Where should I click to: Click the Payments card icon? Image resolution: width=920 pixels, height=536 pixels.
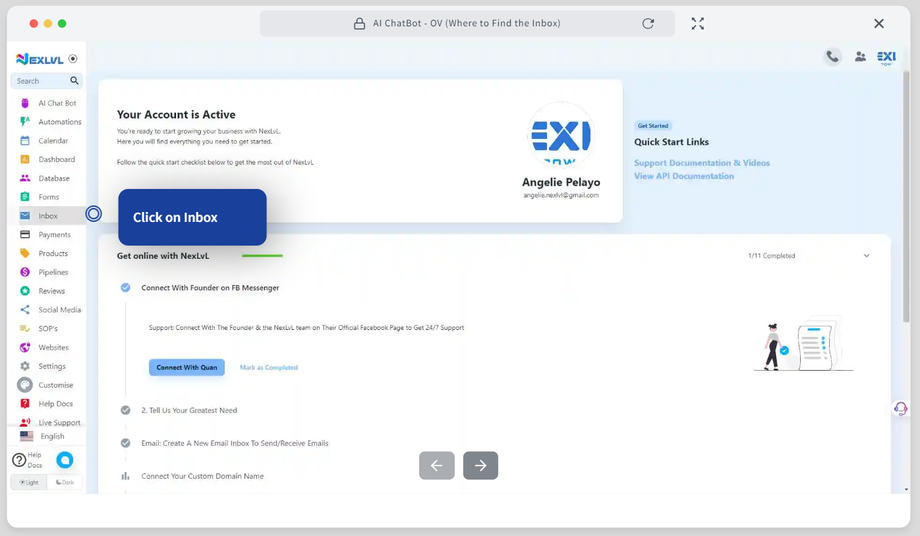pos(25,235)
